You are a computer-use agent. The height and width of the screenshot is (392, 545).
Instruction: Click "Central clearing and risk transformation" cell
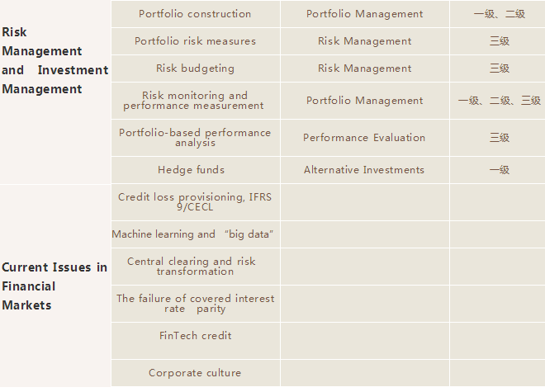coord(195,267)
